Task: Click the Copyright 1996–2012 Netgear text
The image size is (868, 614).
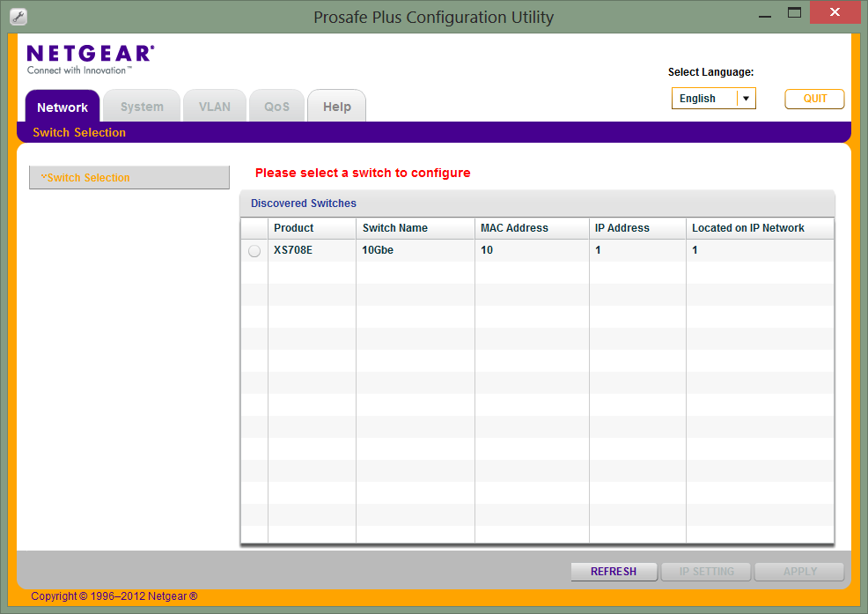Action: coord(114,596)
